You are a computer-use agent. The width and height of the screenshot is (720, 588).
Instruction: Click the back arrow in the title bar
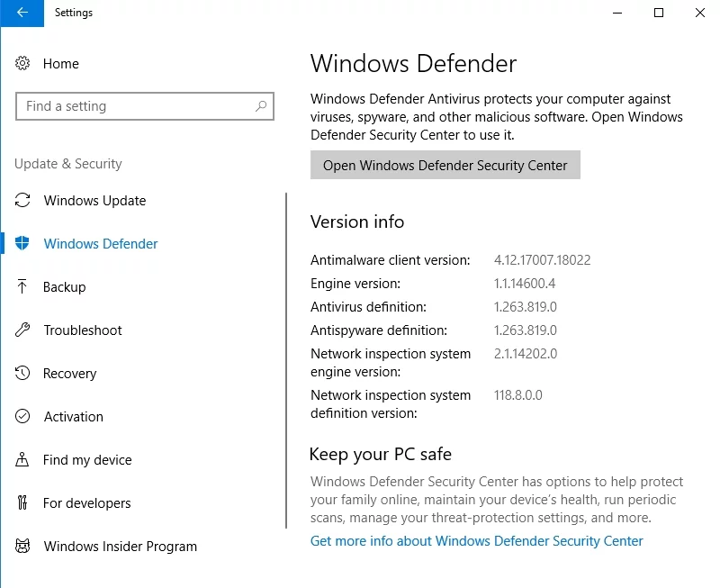coord(22,13)
